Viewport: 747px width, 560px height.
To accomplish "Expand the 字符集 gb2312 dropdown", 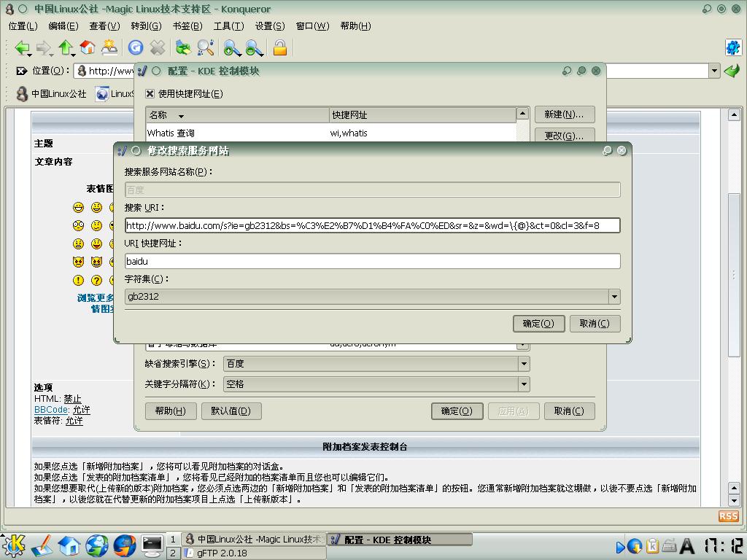I will [x=614, y=297].
